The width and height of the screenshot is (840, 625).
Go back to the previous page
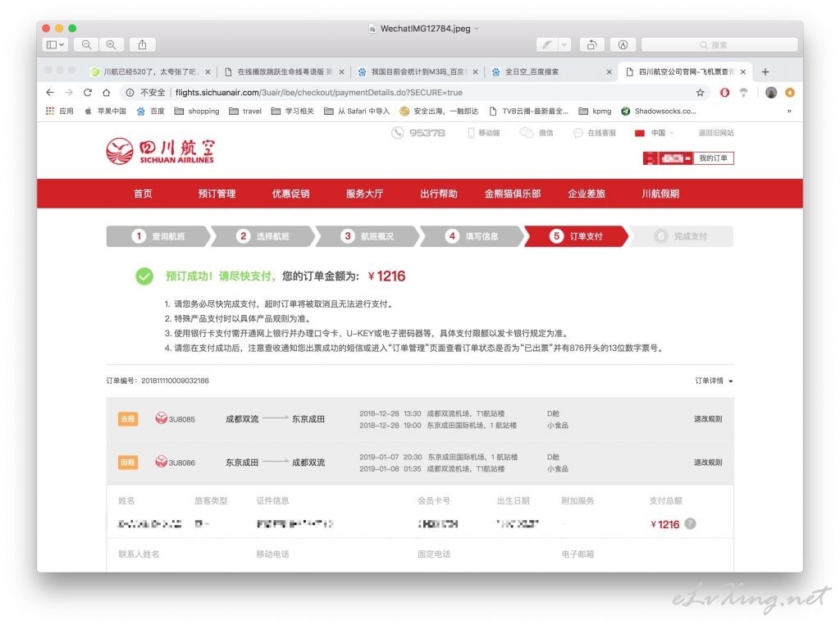[x=50, y=93]
